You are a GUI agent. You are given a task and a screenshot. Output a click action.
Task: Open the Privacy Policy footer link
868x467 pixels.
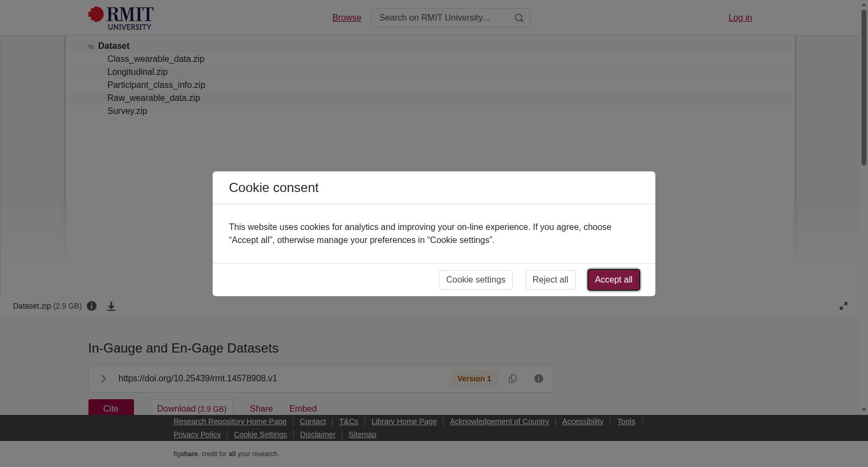pyautogui.click(x=197, y=434)
